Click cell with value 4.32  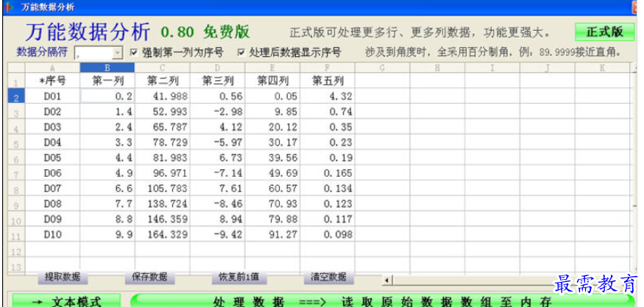click(x=328, y=96)
